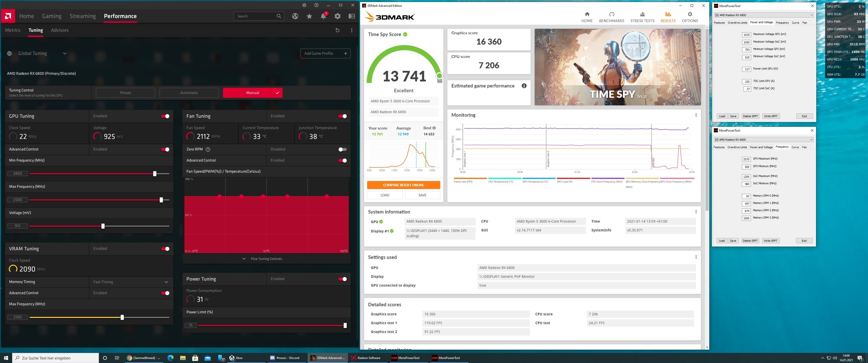
Task: Open the Advisors sub-tab
Action: [x=60, y=30]
